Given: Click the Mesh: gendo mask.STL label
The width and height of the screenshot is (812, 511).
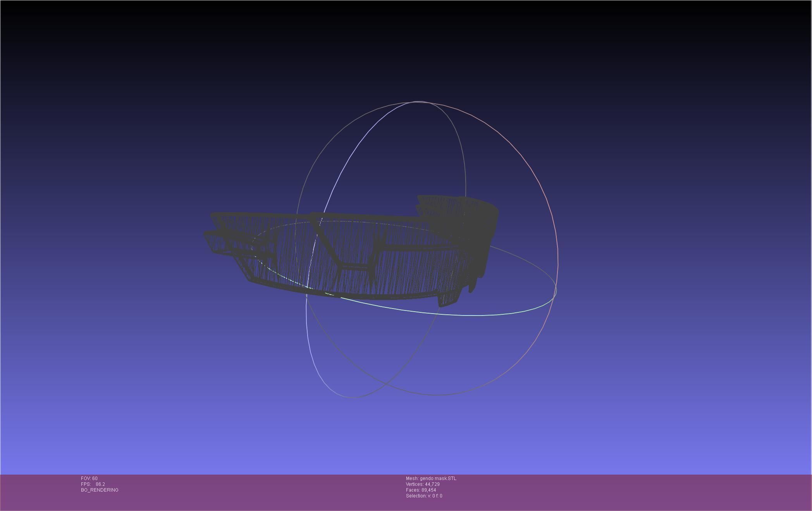Looking at the screenshot, I should [431, 478].
